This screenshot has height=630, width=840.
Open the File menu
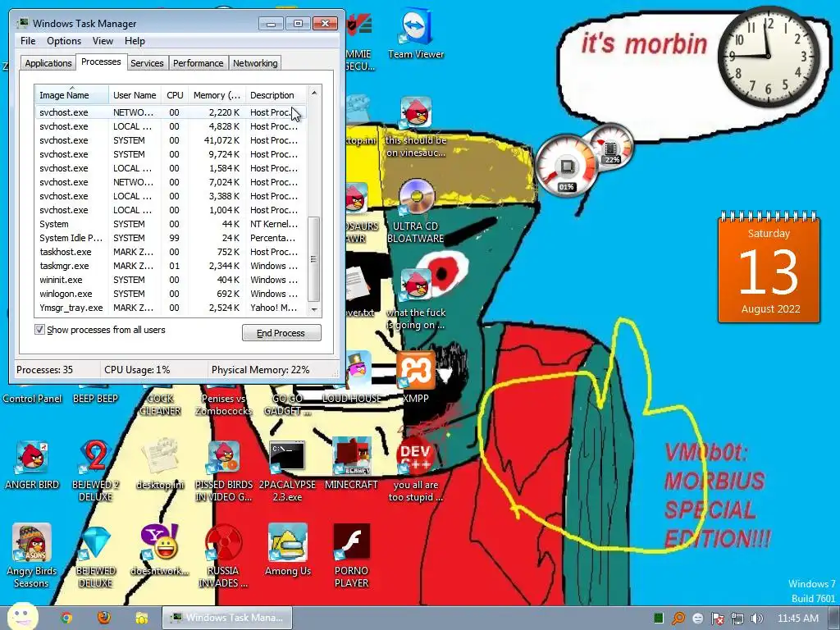[x=28, y=41]
